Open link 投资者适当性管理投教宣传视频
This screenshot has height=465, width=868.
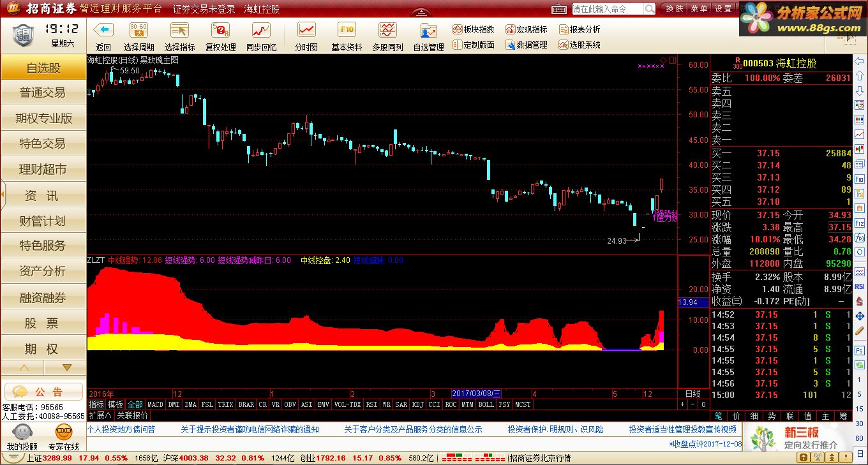(682, 429)
